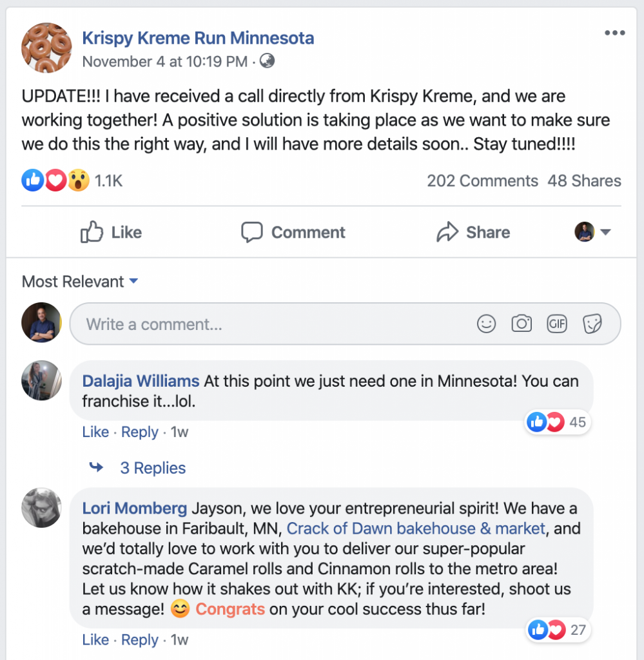Click the post's like reaction emoji icon
The height and width of the screenshot is (660, 644).
point(32,181)
